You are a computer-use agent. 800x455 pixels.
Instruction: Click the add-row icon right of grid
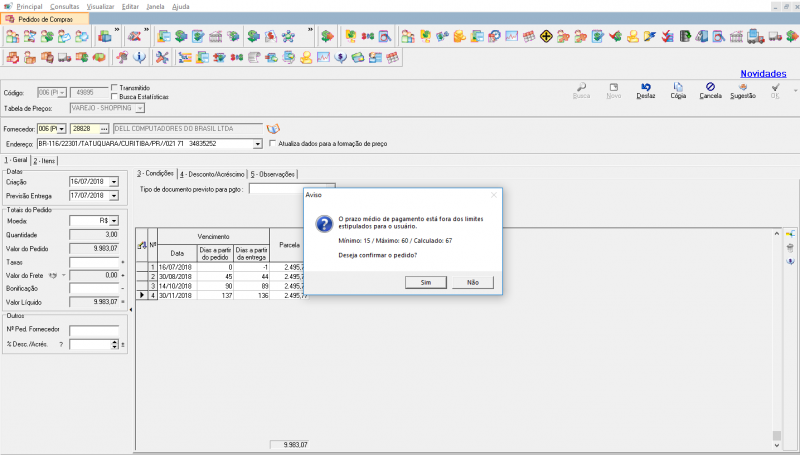point(790,234)
